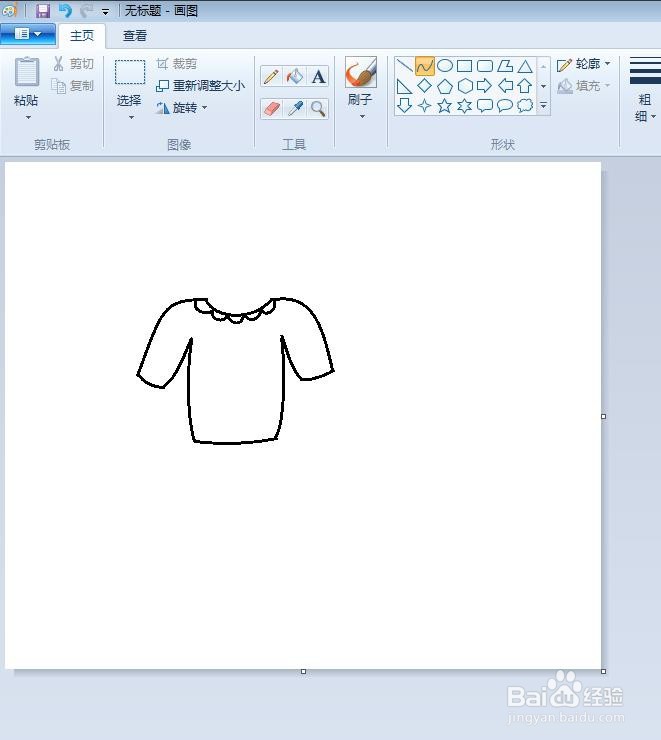
Task: Expand the 选择 selection dropdown arrow
Action: (x=132, y=117)
